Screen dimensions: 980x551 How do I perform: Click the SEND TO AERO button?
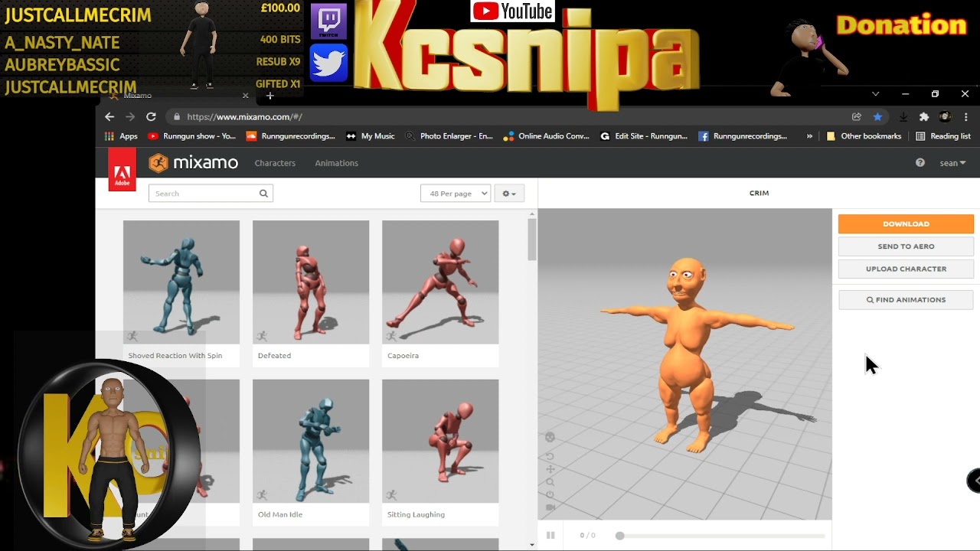coord(906,246)
